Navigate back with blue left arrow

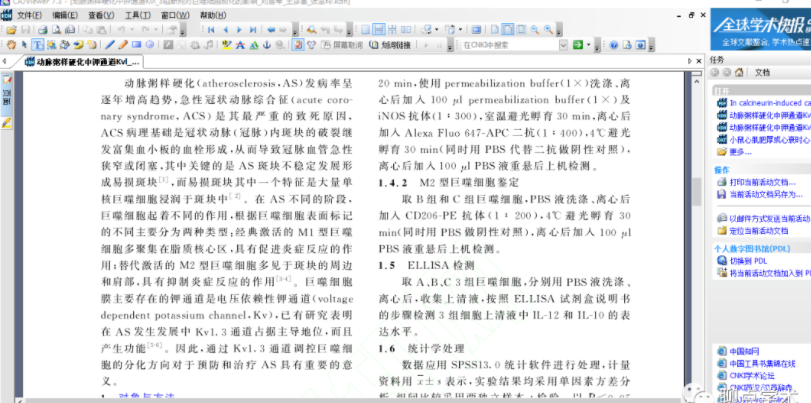[x=271, y=30]
